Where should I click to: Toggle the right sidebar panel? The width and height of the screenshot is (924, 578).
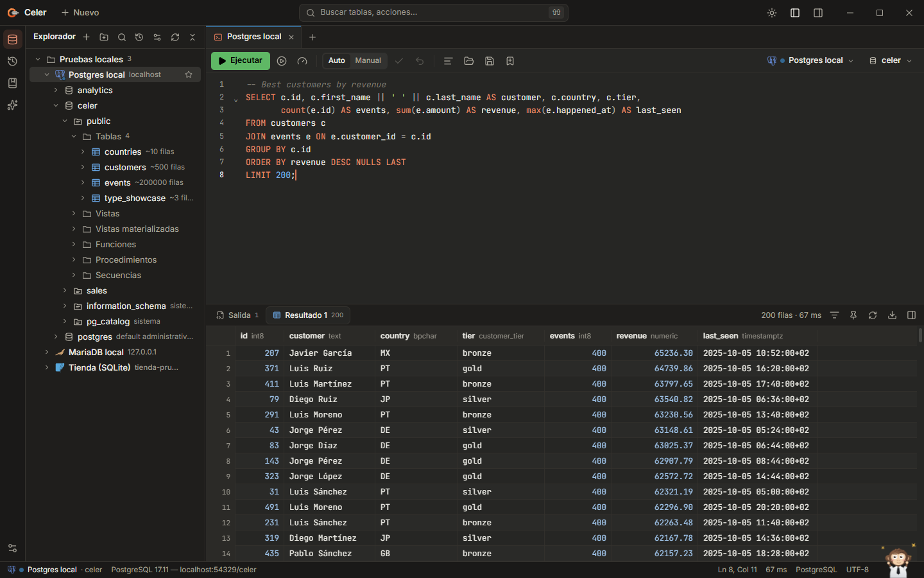[818, 13]
